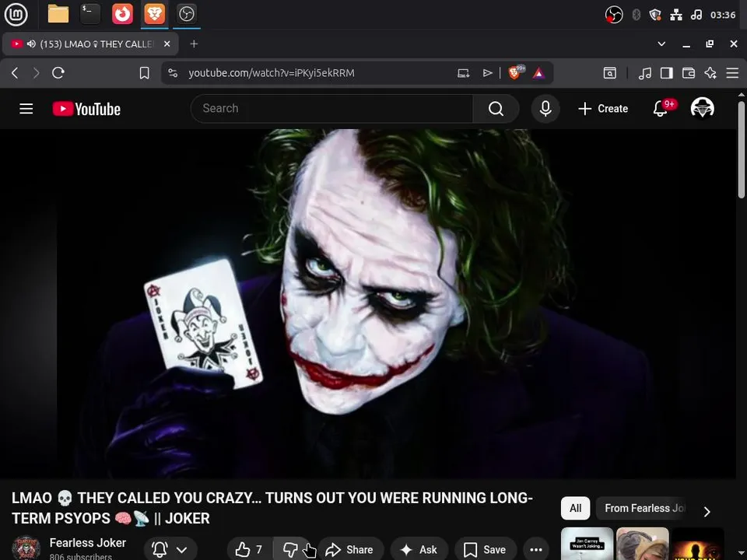
Task: Open the Fearless Joker channel avatar
Action: pos(26,548)
